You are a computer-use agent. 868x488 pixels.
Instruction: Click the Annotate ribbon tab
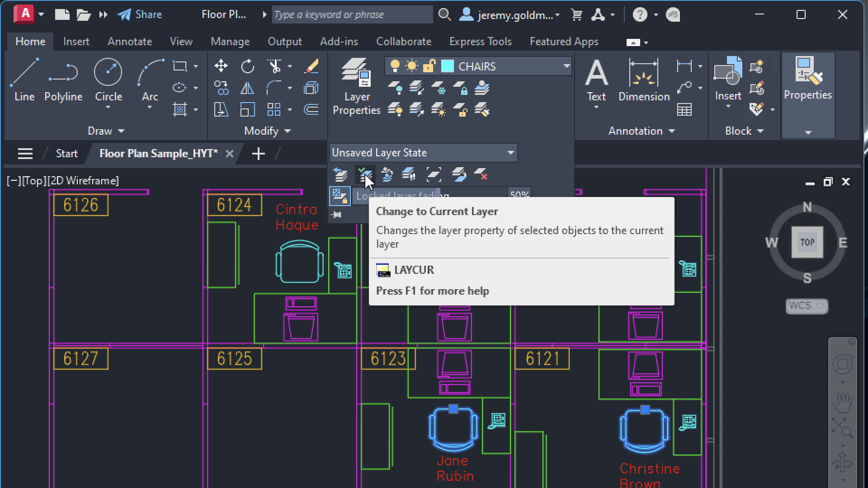(x=129, y=42)
